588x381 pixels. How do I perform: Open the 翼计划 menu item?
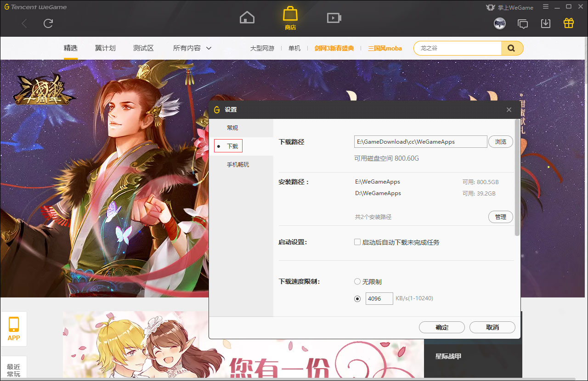[x=105, y=48]
